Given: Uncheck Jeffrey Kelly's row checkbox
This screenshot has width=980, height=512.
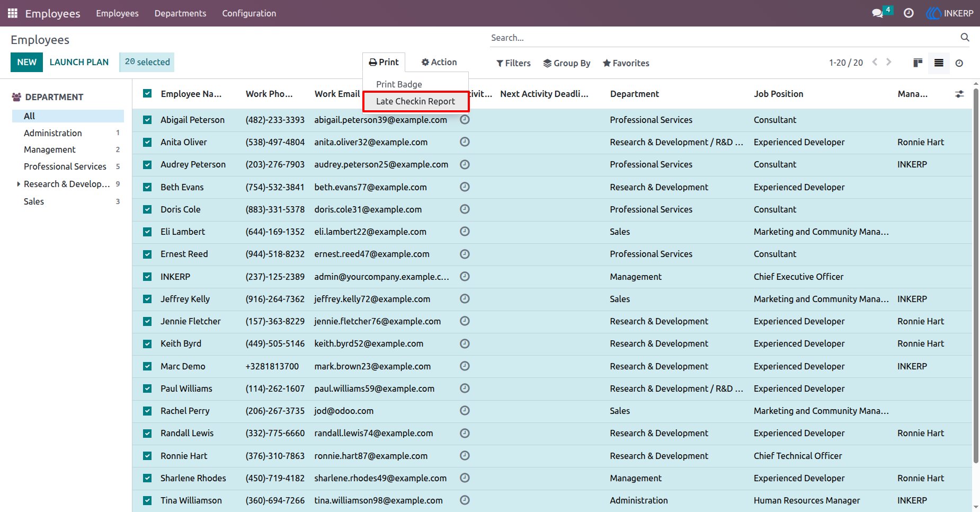Looking at the screenshot, I should pos(147,299).
